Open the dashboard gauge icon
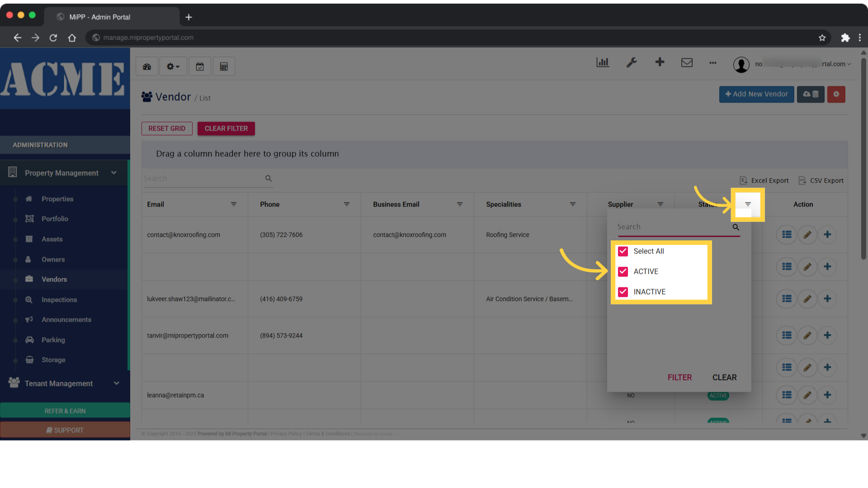The width and height of the screenshot is (868, 488). (x=147, y=66)
